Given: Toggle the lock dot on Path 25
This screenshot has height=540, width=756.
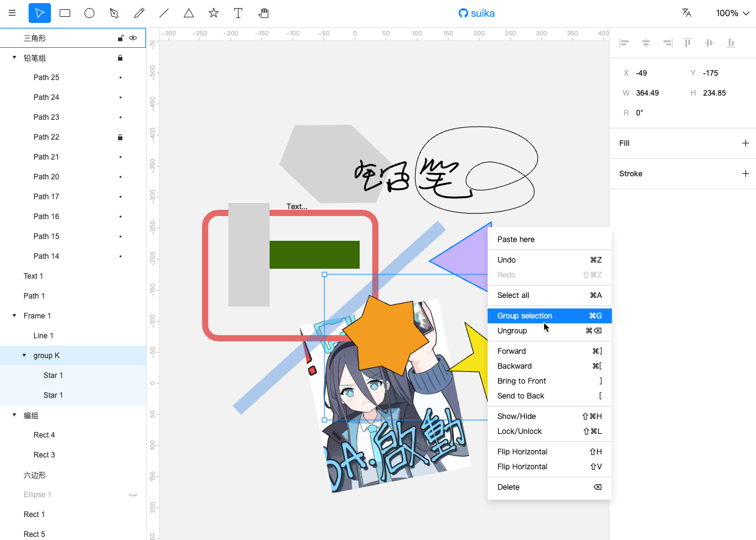Looking at the screenshot, I should [x=121, y=78].
